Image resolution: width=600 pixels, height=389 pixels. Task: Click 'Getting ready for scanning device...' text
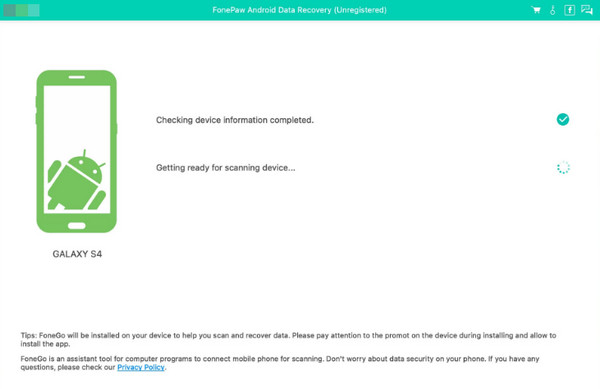[225, 168]
